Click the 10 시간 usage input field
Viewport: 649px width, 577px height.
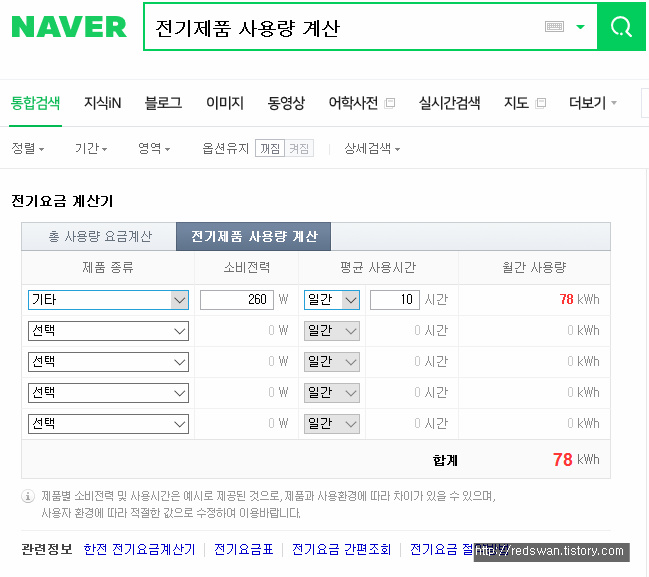click(395, 299)
